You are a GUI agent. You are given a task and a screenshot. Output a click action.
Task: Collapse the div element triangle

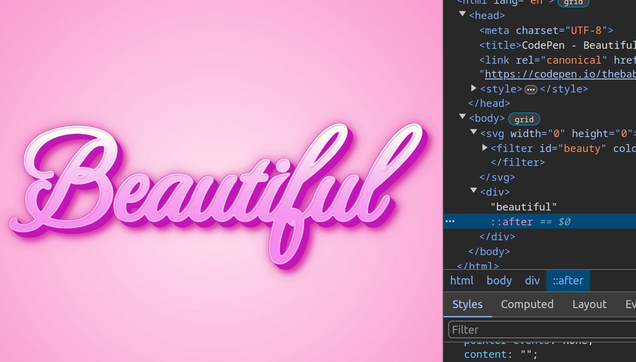473,190
